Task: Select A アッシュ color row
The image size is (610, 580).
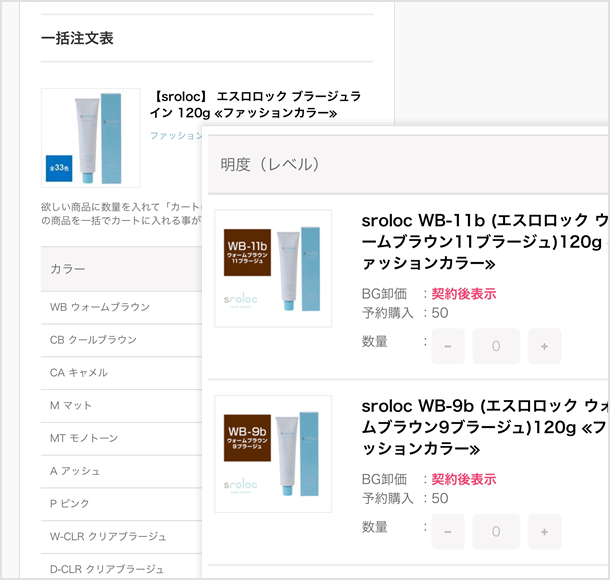Action: pyautogui.click(x=77, y=471)
